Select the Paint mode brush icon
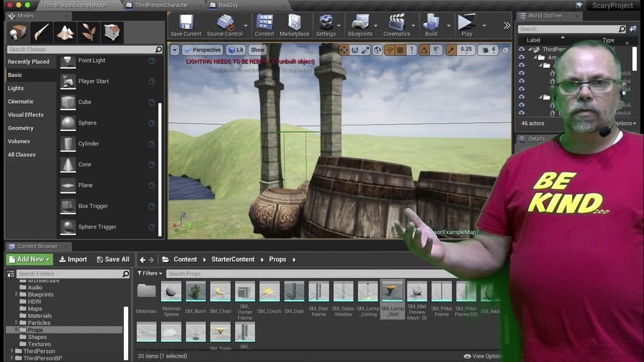The width and height of the screenshot is (644, 362). click(x=41, y=32)
